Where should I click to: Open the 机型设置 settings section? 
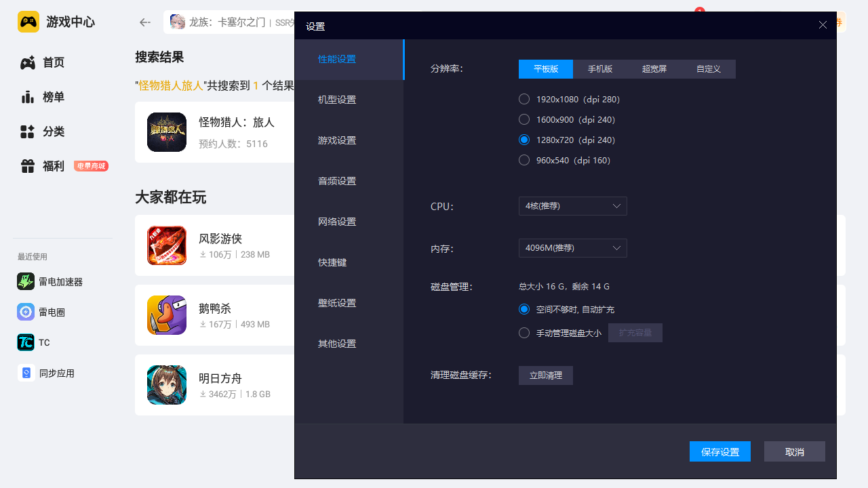coord(337,100)
